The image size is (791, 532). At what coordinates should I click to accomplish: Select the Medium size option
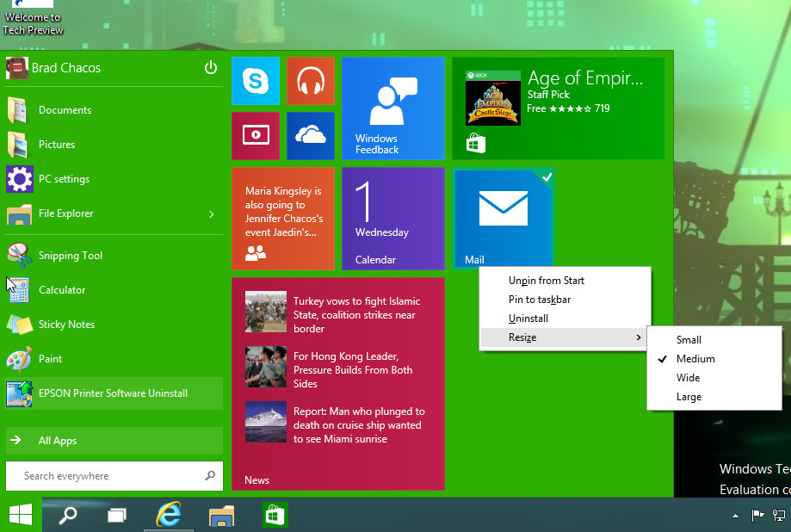coord(695,359)
